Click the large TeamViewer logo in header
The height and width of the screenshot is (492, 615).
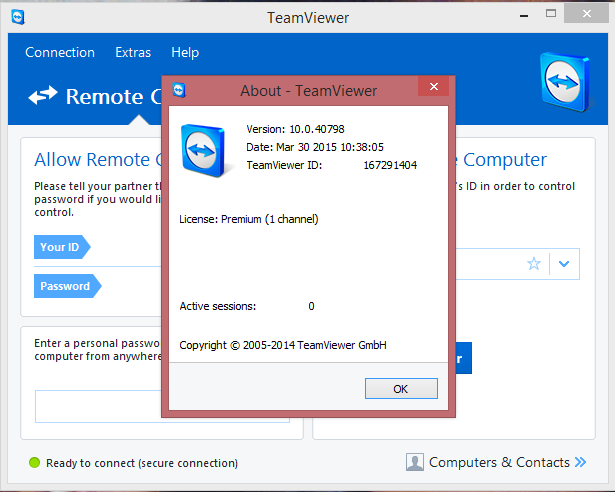pos(565,82)
